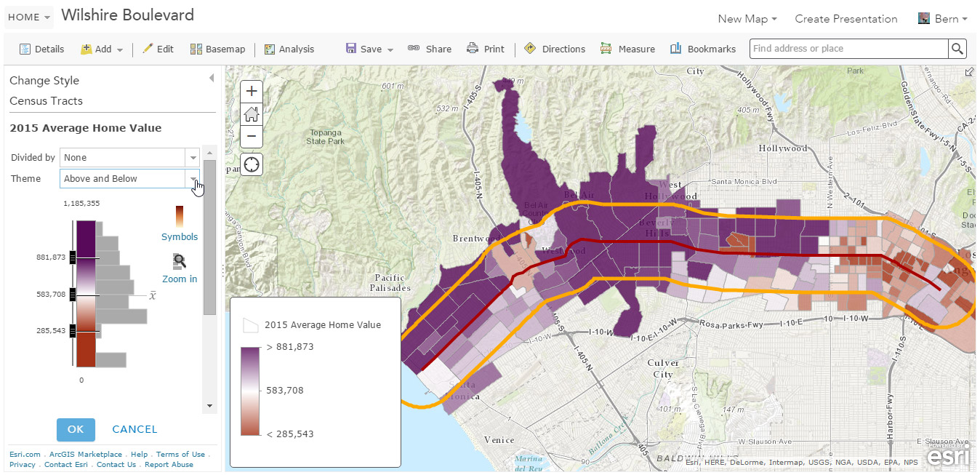This screenshot has height=475, width=980.
Task: Open the Save dropdown menu
Action: tap(369, 49)
